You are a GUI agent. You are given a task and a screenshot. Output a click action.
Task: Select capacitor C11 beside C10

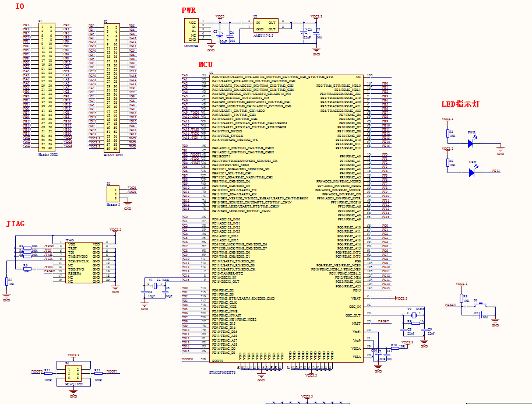click(x=387, y=355)
